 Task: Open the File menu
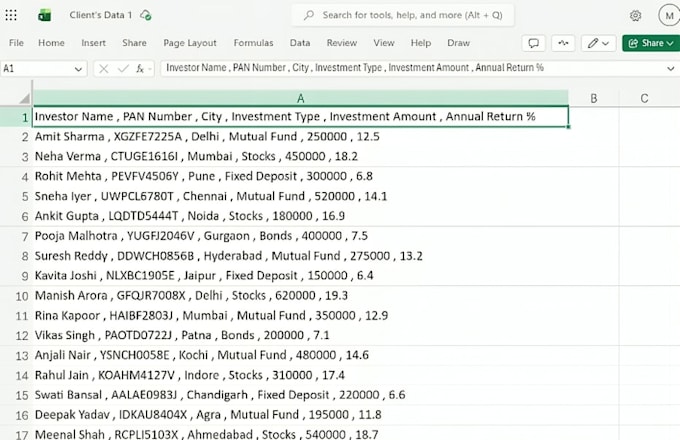[x=16, y=43]
